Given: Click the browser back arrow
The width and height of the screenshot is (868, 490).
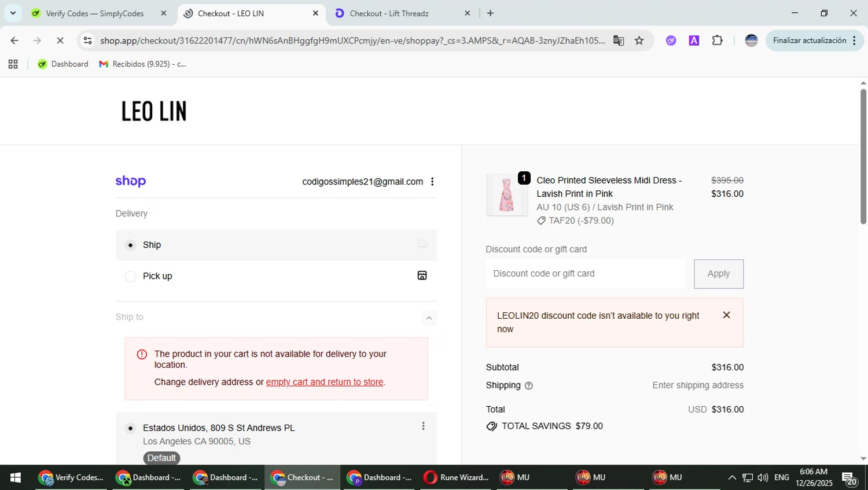Looking at the screenshot, I should tap(14, 40).
